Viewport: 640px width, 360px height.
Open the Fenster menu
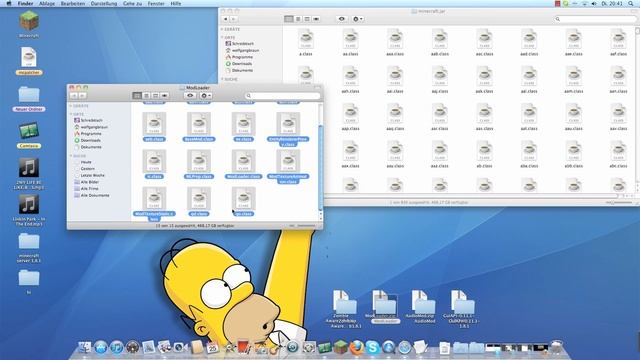[156, 3]
